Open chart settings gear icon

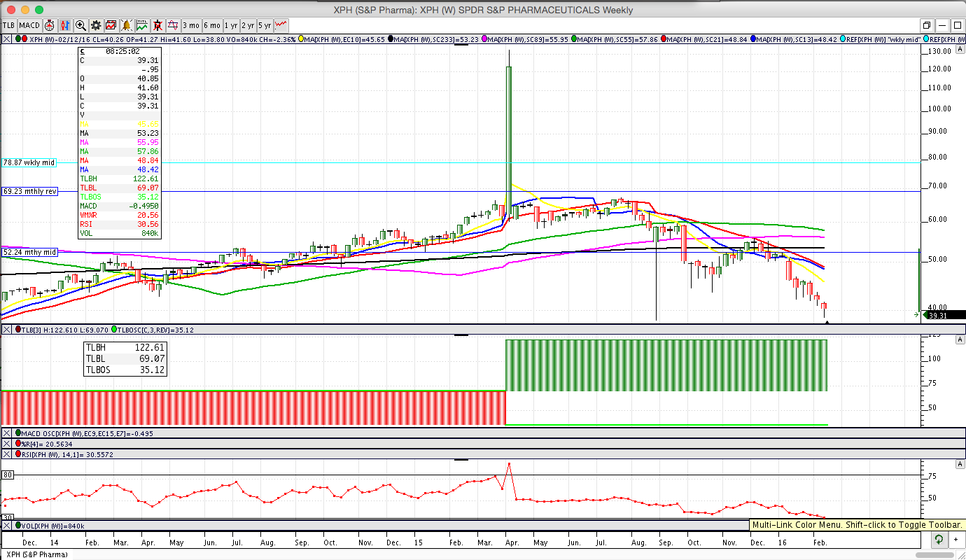click(x=96, y=25)
